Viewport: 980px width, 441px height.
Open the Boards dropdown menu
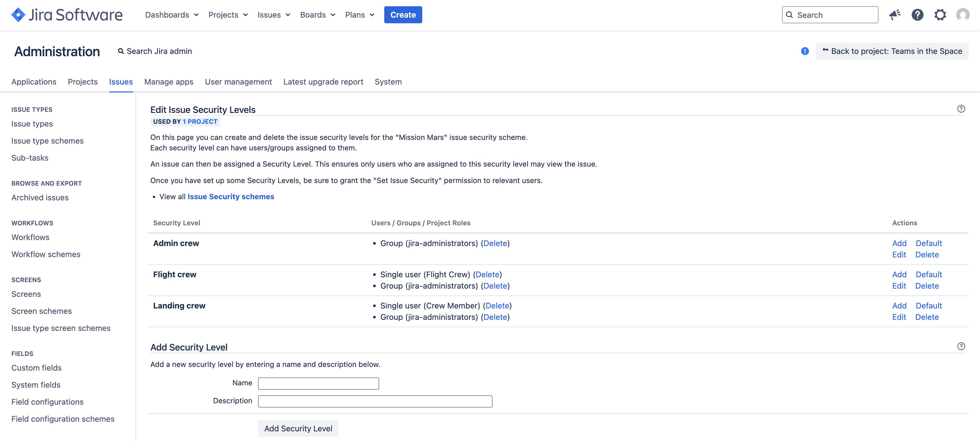point(317,15)
